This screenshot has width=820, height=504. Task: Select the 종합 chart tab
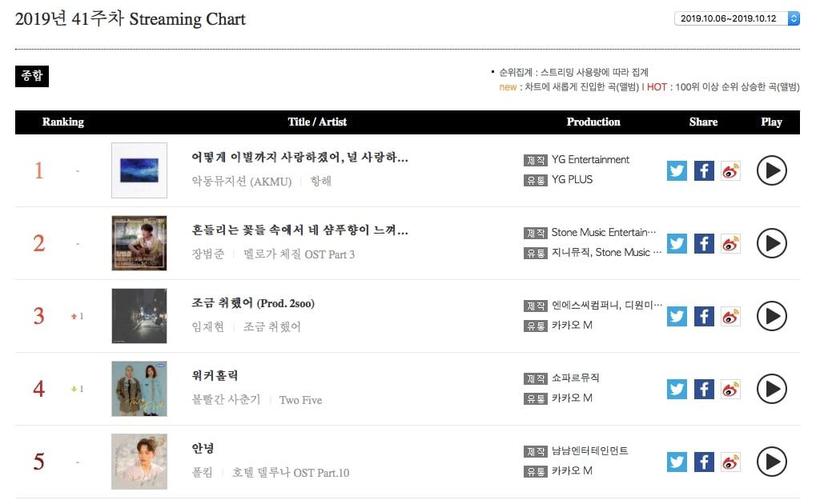click(x=32, y=76)
